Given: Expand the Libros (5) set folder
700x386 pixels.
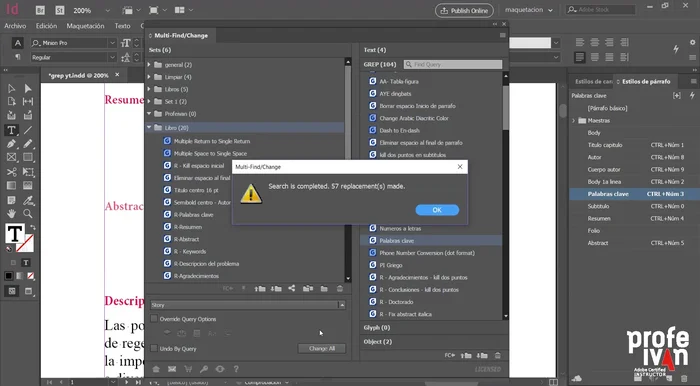Looking at the screenshot, I should point(149,89).
